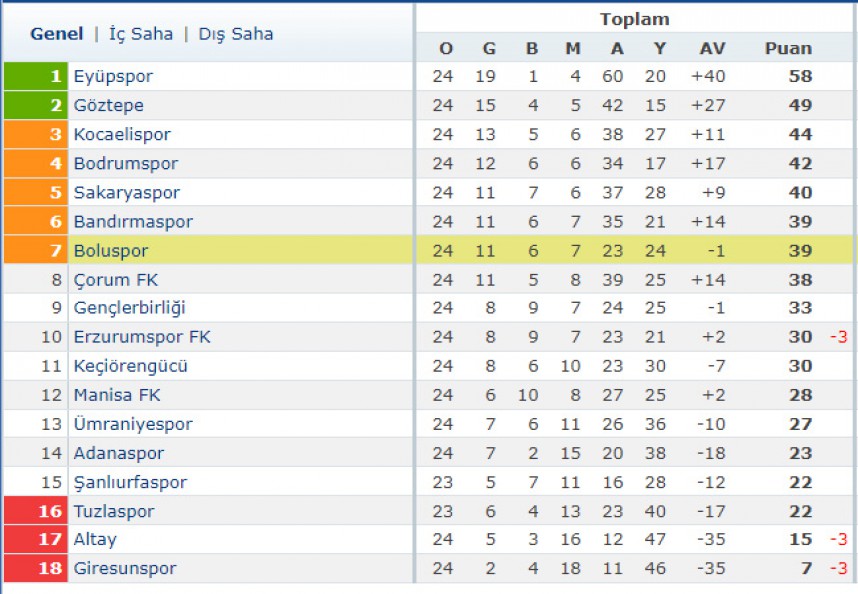Open the İç Saha tab
Viewport: 858px width, 594px height.
(141, 34)
